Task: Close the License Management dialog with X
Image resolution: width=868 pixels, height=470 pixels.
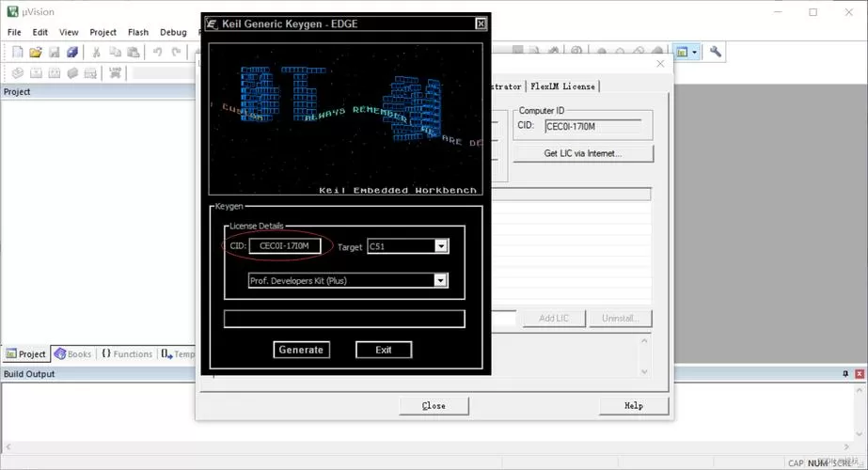Action: pyautogui.click(x=660, y=64)
